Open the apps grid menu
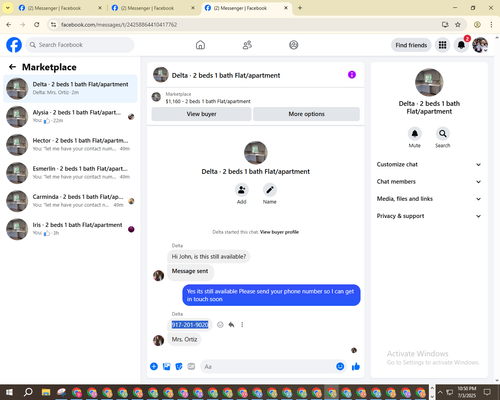Image resolution: width=500 pixels, height=400 pixels. click(442, 45)
